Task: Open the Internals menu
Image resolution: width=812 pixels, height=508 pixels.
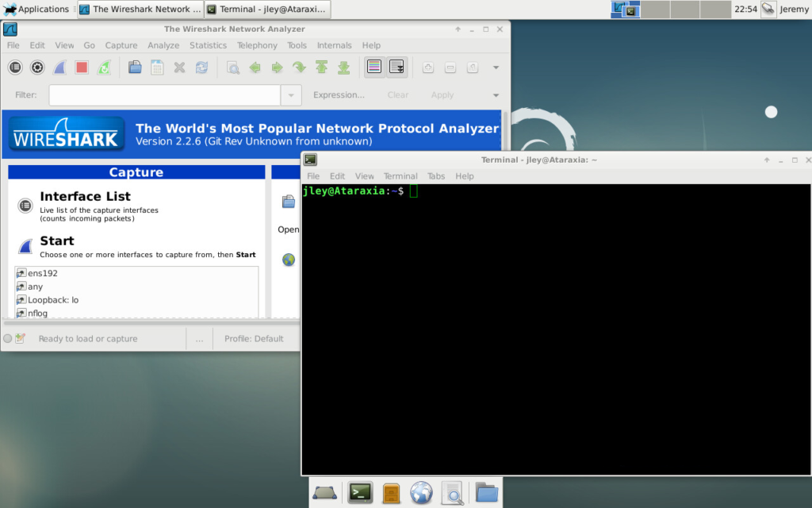Action: pyautogui.click(x=334, y=45)
